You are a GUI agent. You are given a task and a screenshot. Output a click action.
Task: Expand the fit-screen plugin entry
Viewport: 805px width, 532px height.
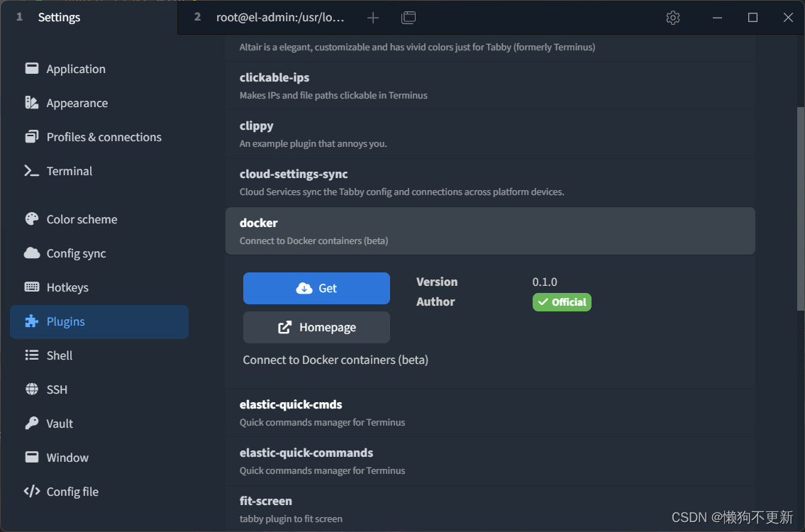[490, 509]
